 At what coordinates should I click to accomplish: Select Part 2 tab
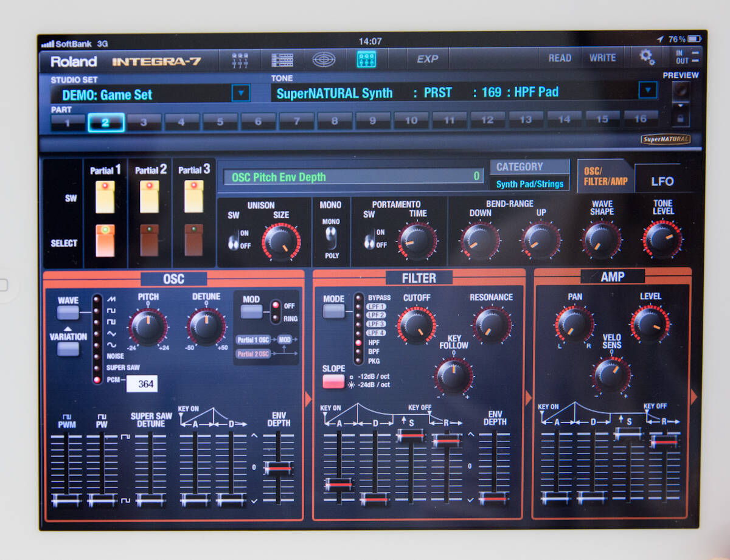[x=105, y=122]
